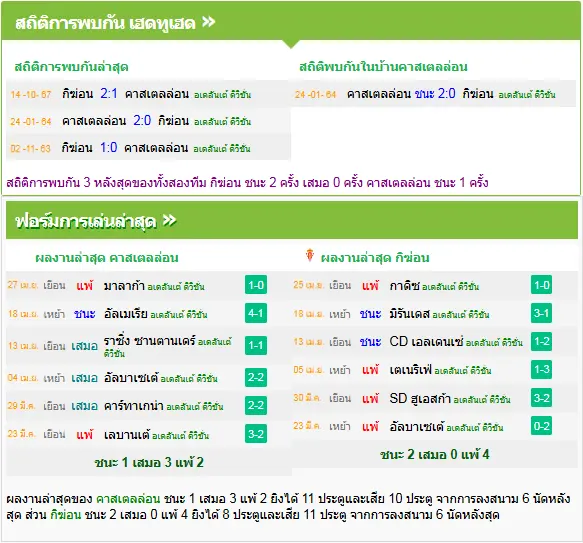Open the 0-2 score badge for Albacete
This screenshot has height=543, width=583.
point(541,426)
